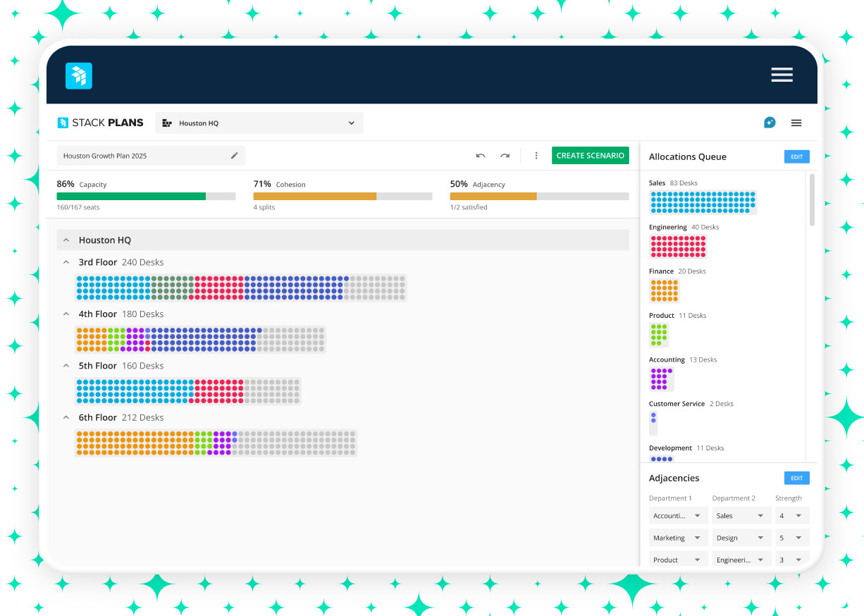Click the pencil icon to rename Houston Growth Plan

pyautogui.click(x=235, y=156)
